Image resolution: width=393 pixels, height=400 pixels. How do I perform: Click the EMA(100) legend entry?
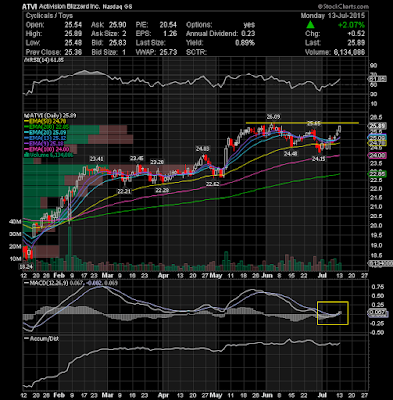click(x=47, y=149)
